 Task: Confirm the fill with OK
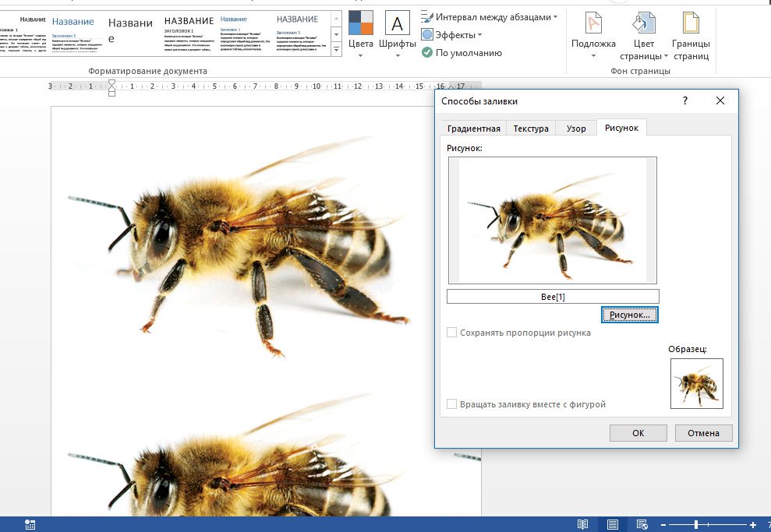638,433
